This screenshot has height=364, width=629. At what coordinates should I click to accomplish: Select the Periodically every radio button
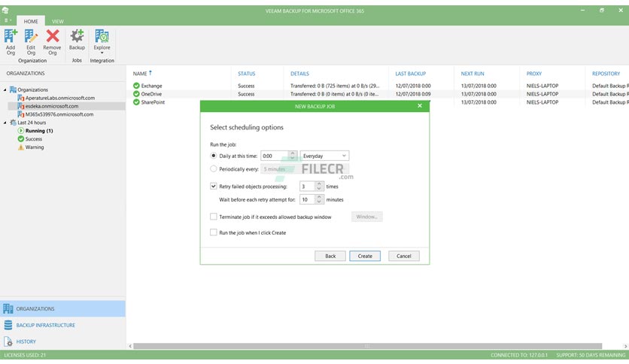pos(214,168)
